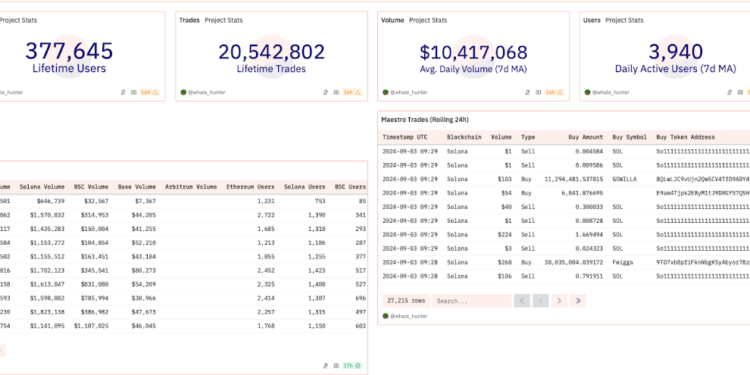Sort by BSC Volume column header

pos(91,187)
